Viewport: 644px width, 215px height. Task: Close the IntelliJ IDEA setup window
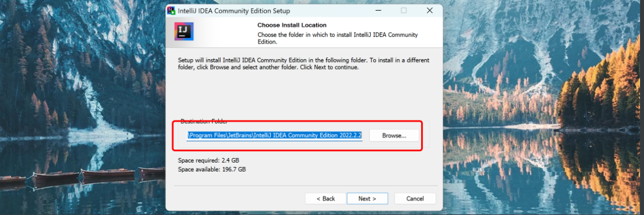pyautogui.click(x=430, y=11)
